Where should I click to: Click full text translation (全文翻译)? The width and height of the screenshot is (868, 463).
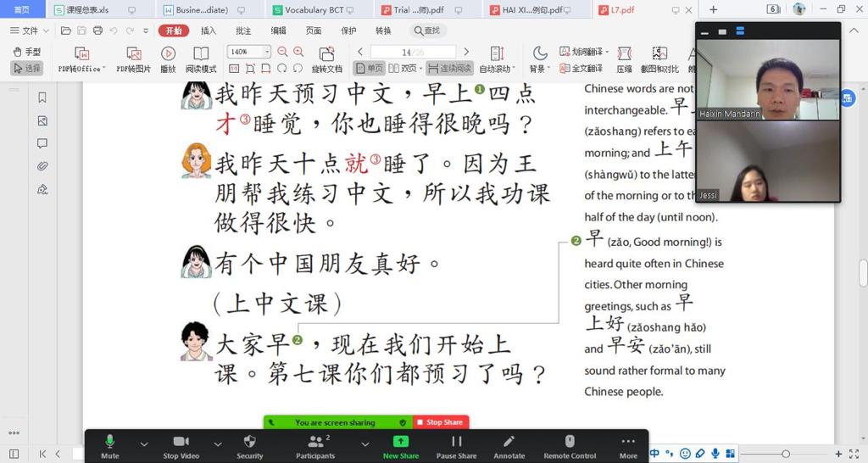point(581,68)
